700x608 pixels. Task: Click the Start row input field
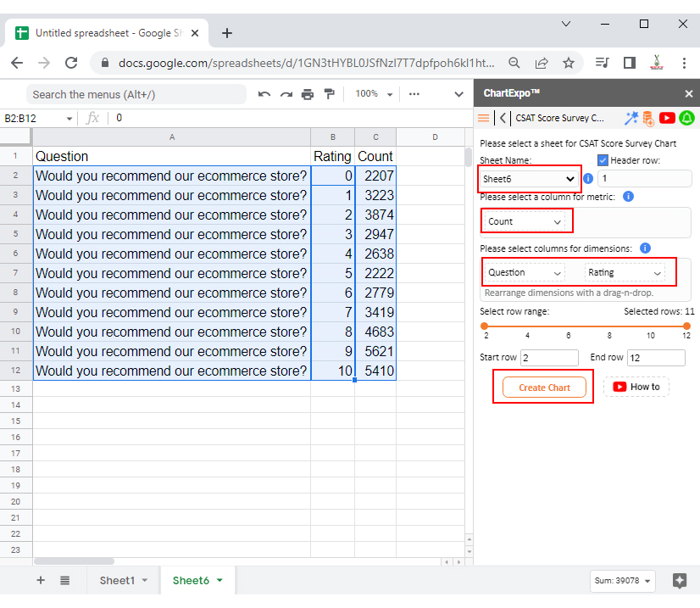[x=549, y=358]
